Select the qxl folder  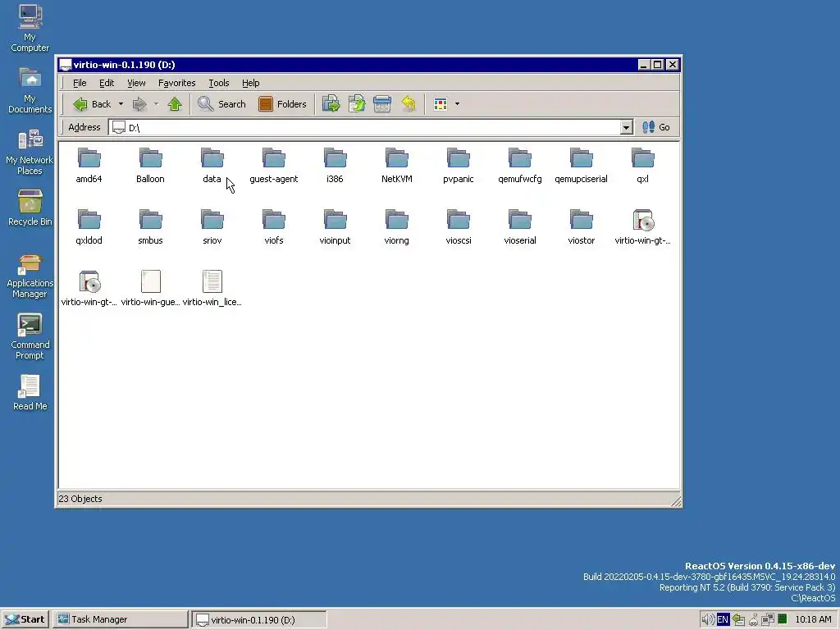click(643, 166)
